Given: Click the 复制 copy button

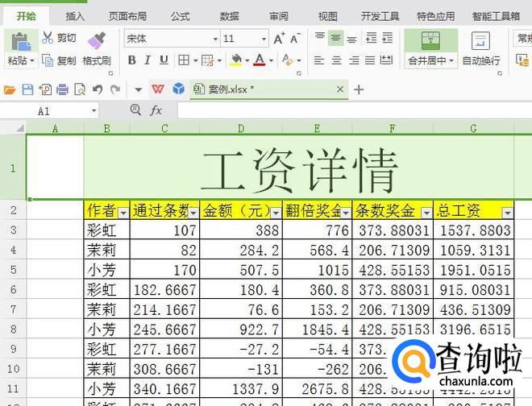Looking at the screenshot, I should tap(59, 60).
